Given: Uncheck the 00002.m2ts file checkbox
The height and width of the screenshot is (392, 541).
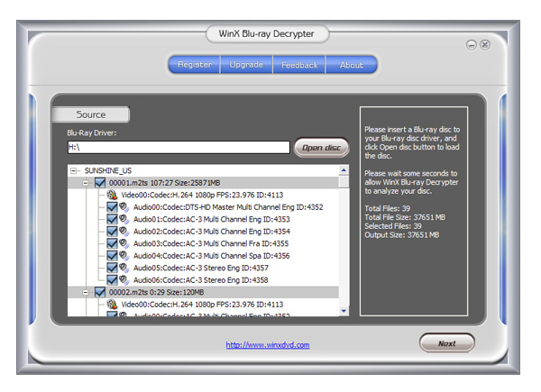Looking at the screenshot, I should 100,292.
